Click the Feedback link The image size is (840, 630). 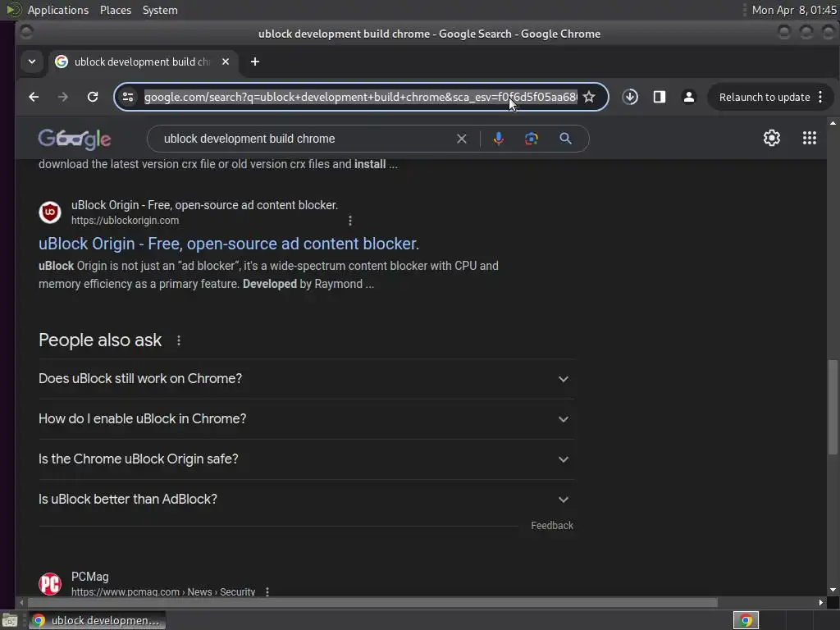(x=552, y=526)
